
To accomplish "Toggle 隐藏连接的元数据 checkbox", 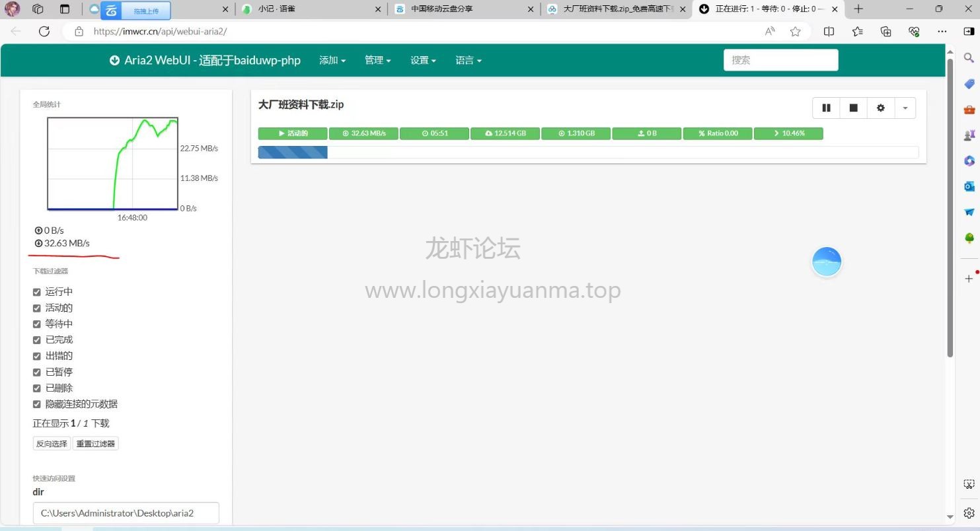I will (37, 404).
